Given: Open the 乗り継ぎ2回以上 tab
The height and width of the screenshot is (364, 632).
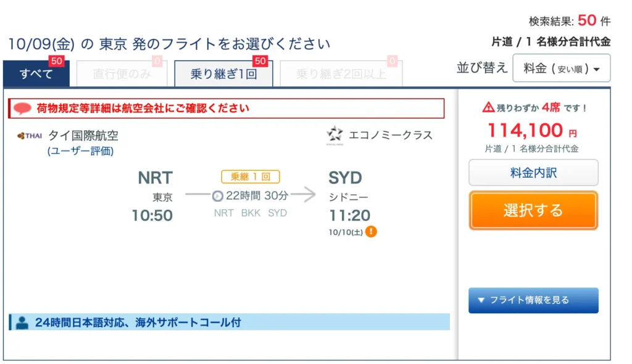Looking at the screenshot, I should 341,73.
